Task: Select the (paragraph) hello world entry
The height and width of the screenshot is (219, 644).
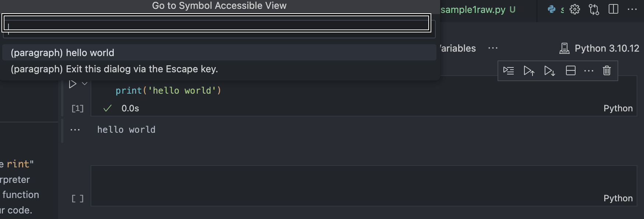Action: (63, 52)
